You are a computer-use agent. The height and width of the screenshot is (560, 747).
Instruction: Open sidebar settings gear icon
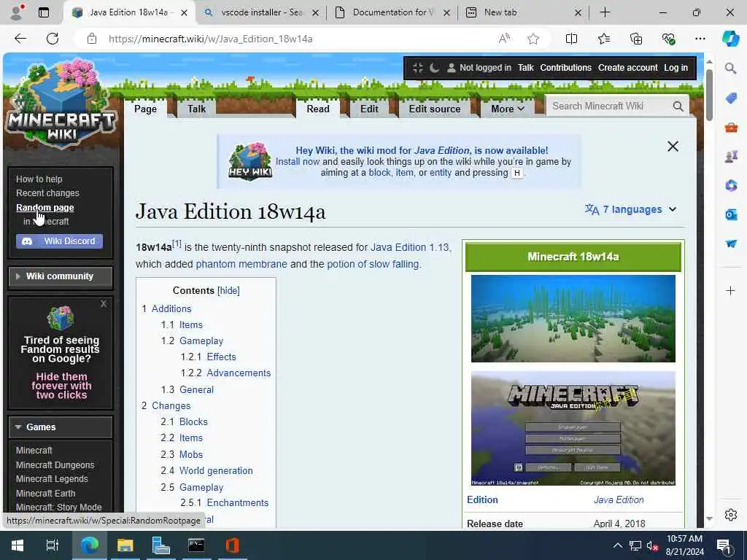click(x=731, y=515)
